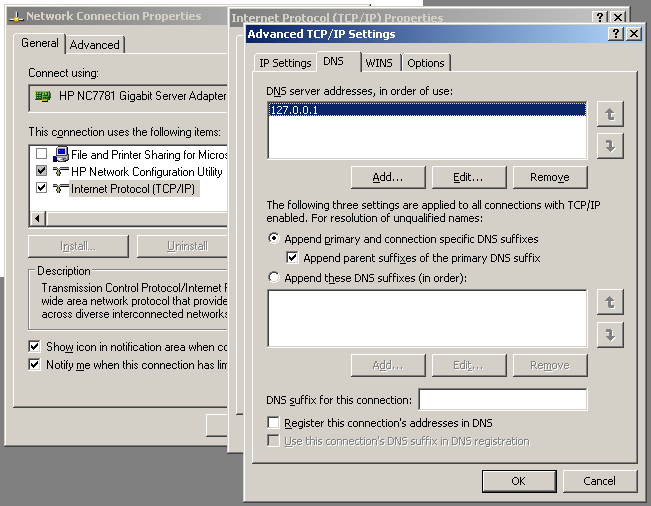
Task: Select Append these DNS suffixes radio option
Action: pos(274,278)
